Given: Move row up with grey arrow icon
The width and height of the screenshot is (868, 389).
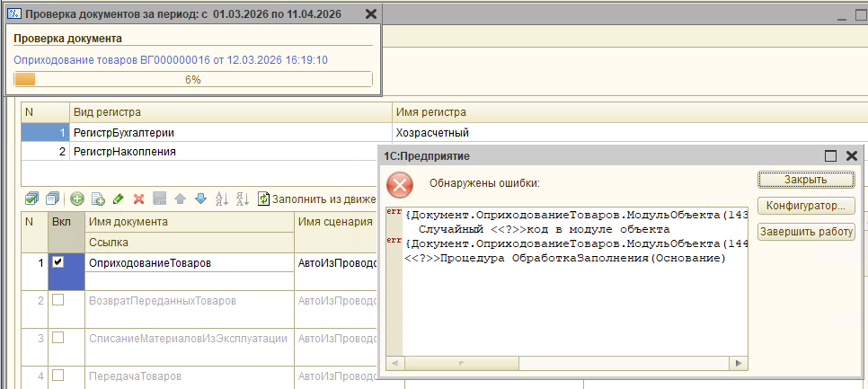Looking at the screenshot, I should 180,199.
